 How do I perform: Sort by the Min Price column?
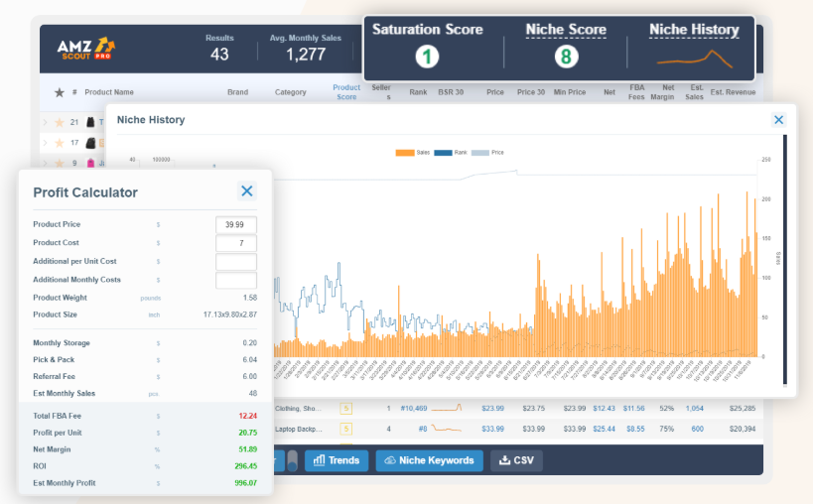tap(570, 92)
